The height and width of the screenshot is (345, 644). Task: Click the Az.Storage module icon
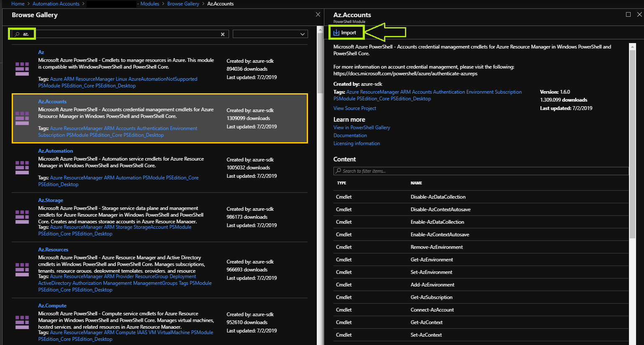(x=22, y=217)
